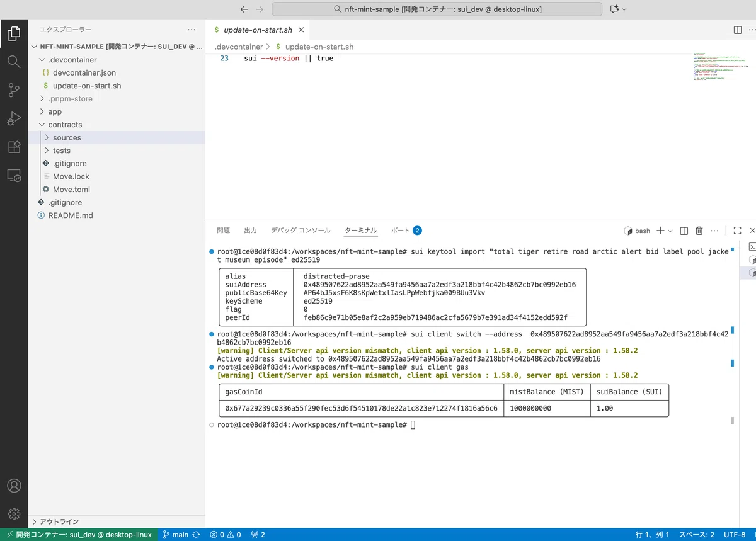The image size is (756, 541).
Task: Kill the terminal with trash icon
Action: 699,231
